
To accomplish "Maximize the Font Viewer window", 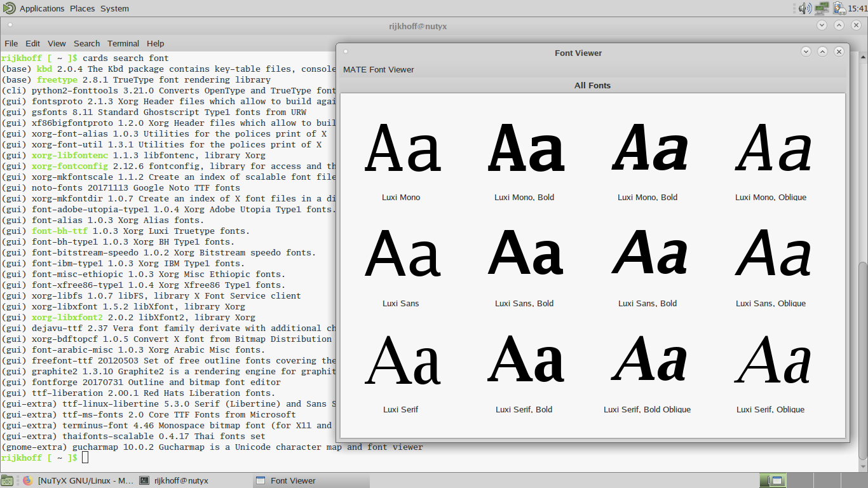I will coord(822,52).
